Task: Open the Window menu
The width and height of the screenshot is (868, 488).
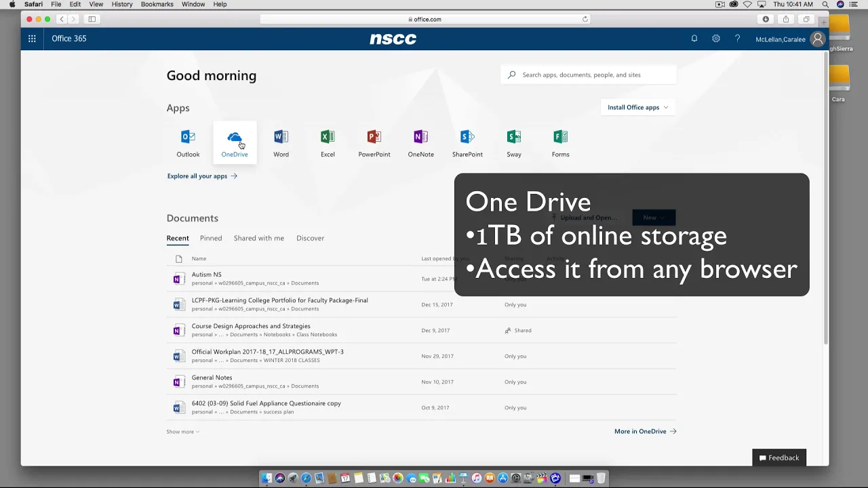Action: coord(193,4)
